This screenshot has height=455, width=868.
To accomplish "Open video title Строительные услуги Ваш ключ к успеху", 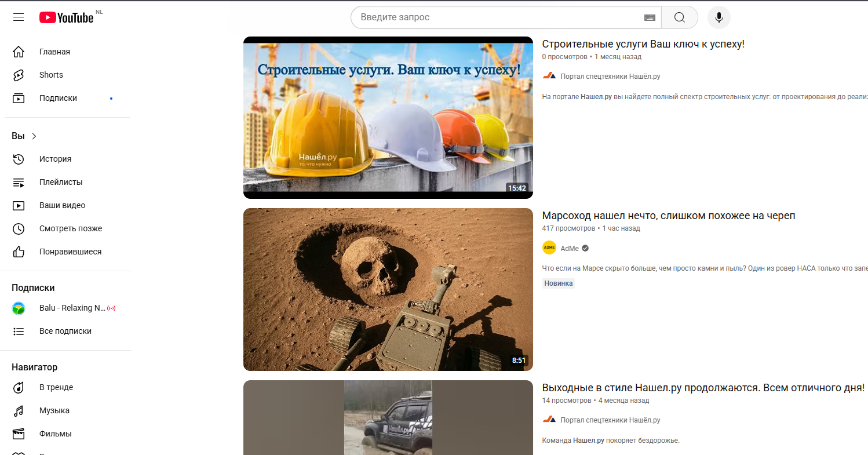I will pyautogui.click(x=643, y=44).
